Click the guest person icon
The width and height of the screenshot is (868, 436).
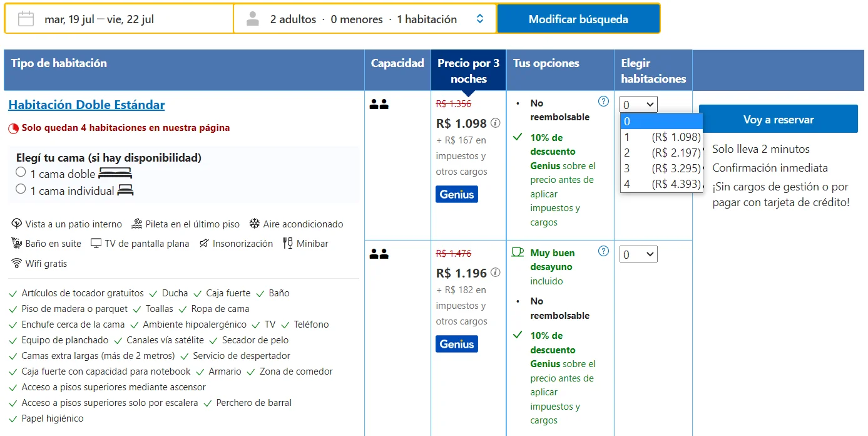[x=252, y=19]
